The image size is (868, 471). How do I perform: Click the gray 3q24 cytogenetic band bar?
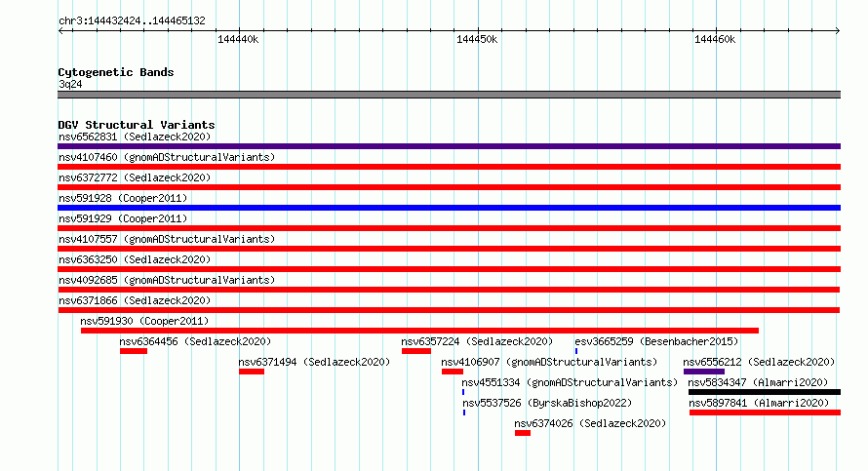coord(449,95)
